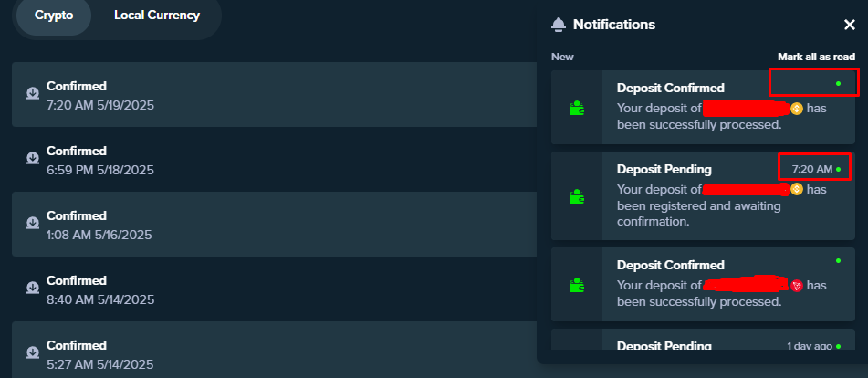Image resolution: width=868 pixels, height=378 pixels.
Task: Click download icon for the 6:59 PM 5/18/2025 transaction
Action: point(33,158)
